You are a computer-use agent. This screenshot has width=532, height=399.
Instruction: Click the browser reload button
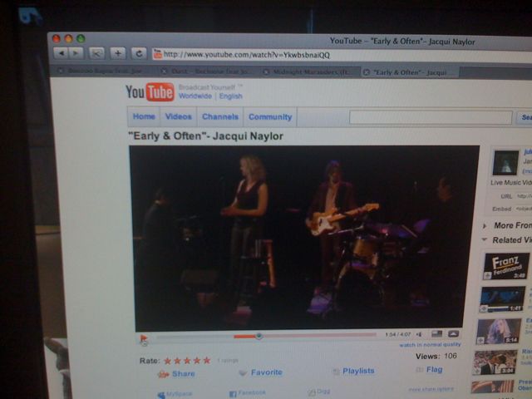click(139, 52)
